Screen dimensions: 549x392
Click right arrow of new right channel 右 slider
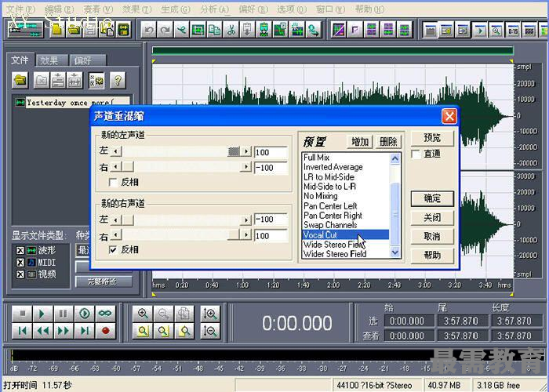246,234
